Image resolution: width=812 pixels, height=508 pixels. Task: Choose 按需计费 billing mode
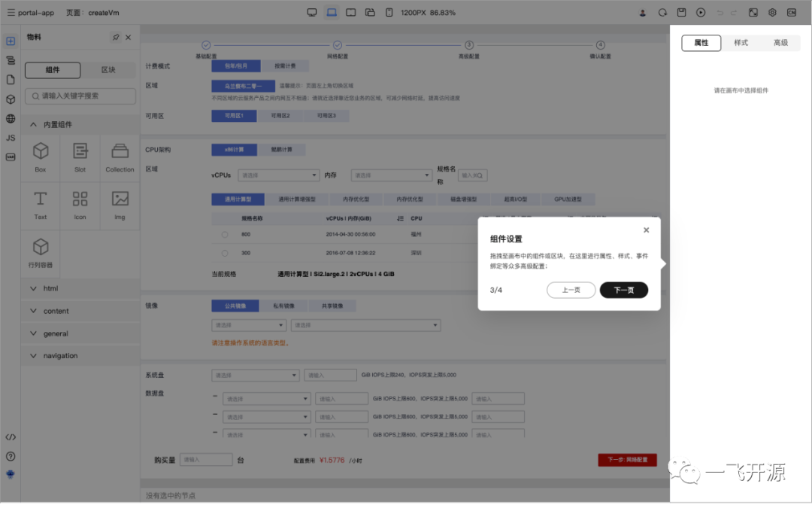point(286,65)
